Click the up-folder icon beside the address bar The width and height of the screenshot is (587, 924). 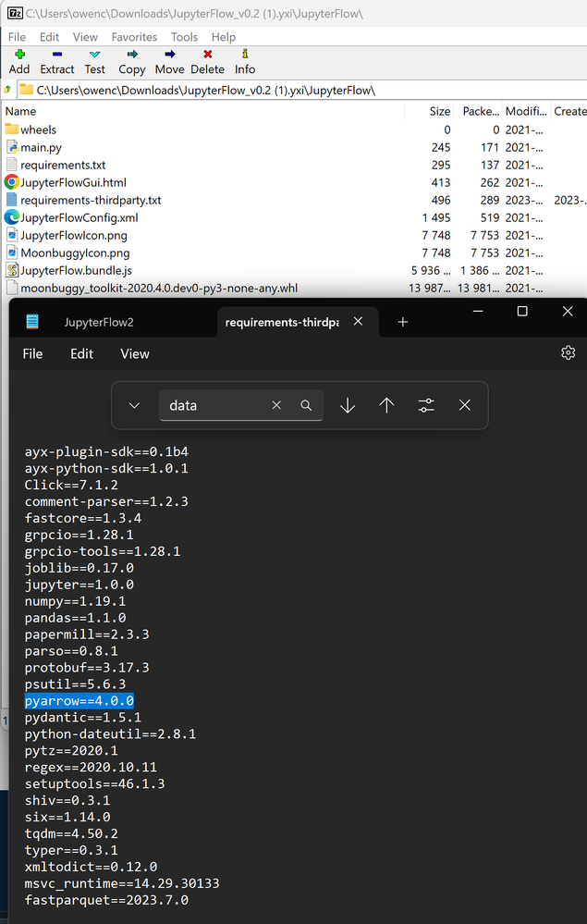[x=7, y=90]
